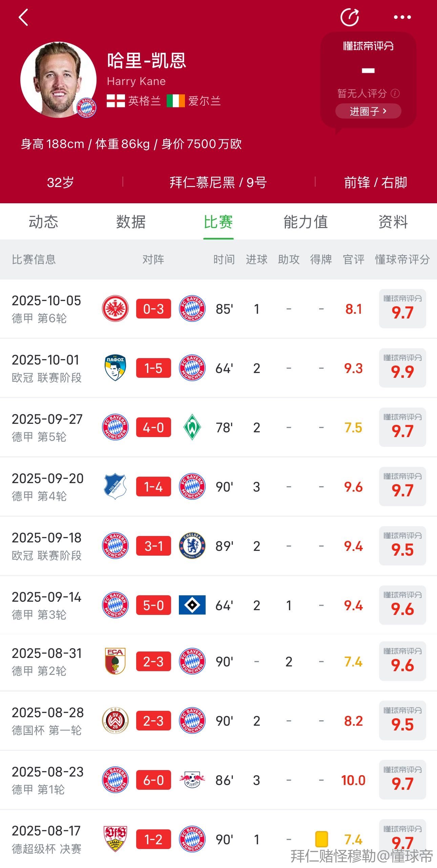Screen dimensions: 437x868
Task: Open the 资料 tab
Action: tap(393, 222)
